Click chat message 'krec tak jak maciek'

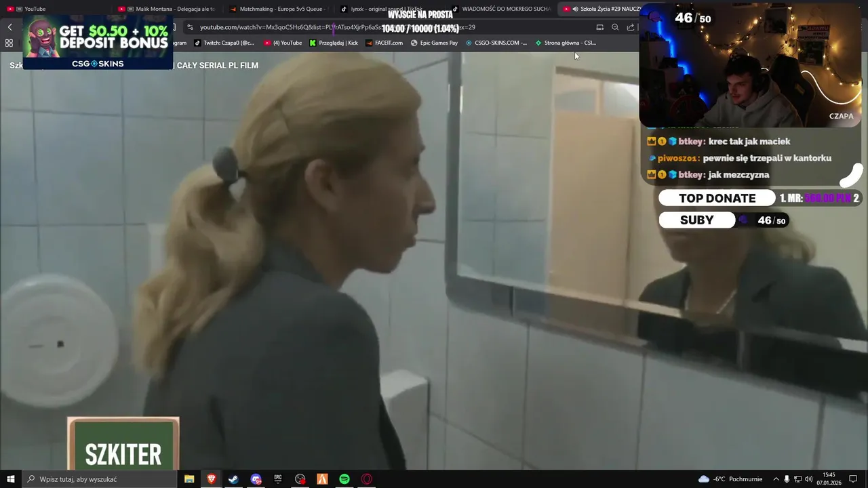(749, 142)
